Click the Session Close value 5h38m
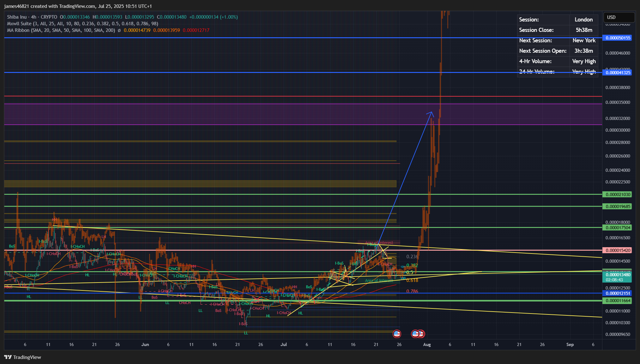 (583, 30)
